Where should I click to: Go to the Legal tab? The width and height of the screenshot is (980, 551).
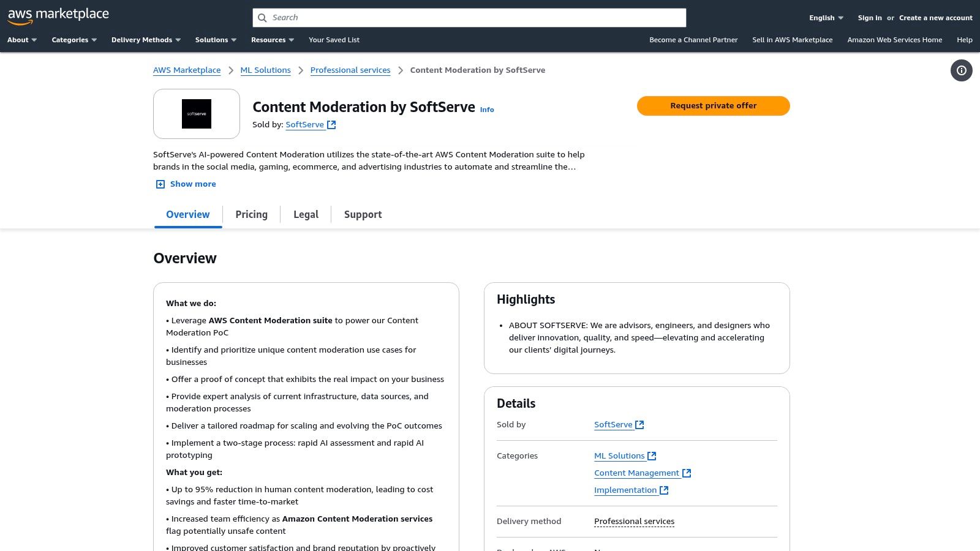[x=306, y=214]
